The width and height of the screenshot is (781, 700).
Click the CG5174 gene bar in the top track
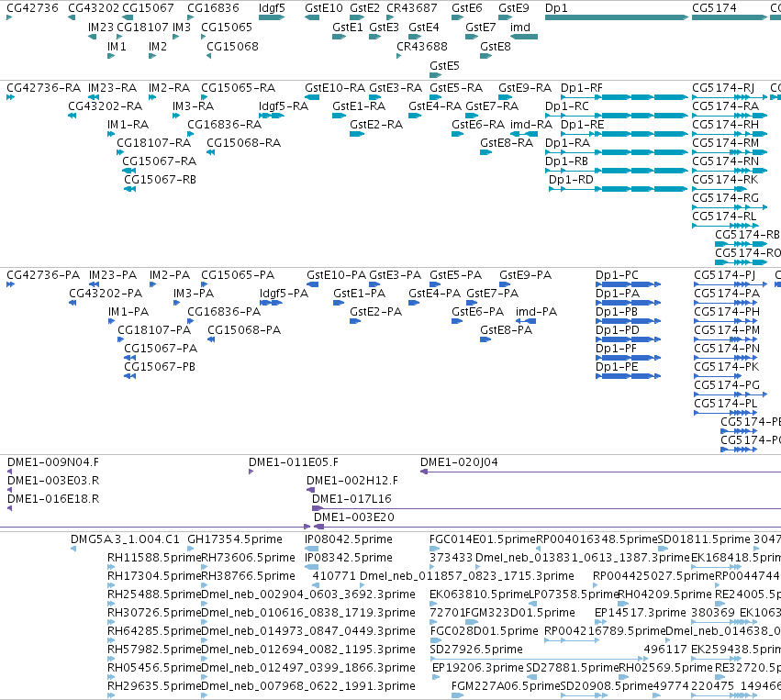point(730,17)
